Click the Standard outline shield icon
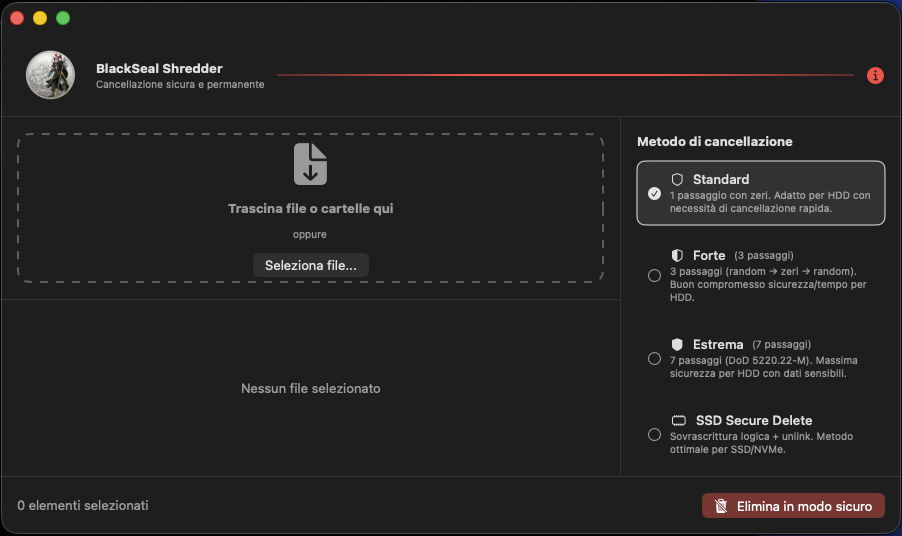This screenshot has width=902, height=536. click(x=677, y=180)
